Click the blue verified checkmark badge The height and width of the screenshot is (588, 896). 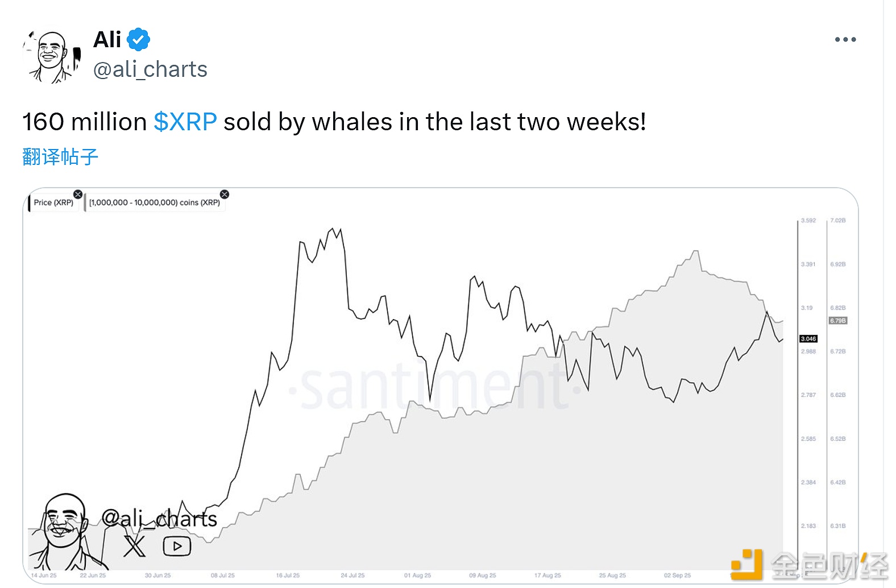(x=138, y=40)
